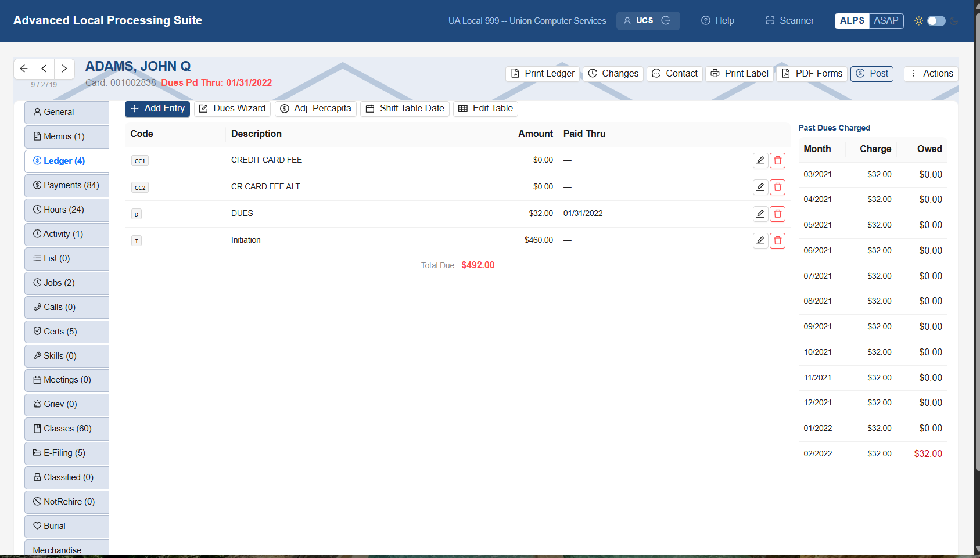The width and height of the screenshot is (980, 558).
Task: Delete the CR CARD FEE ALT entry
Action: pyautogui.click(x=777, y=187)
